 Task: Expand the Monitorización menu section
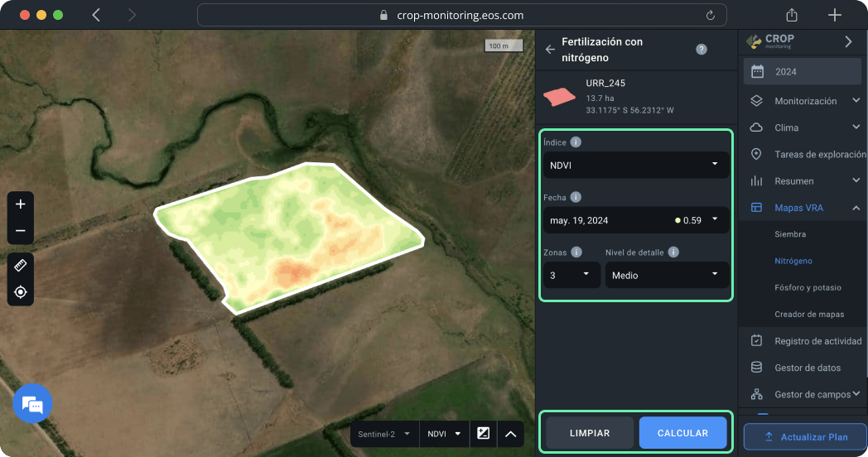point(805,101)
